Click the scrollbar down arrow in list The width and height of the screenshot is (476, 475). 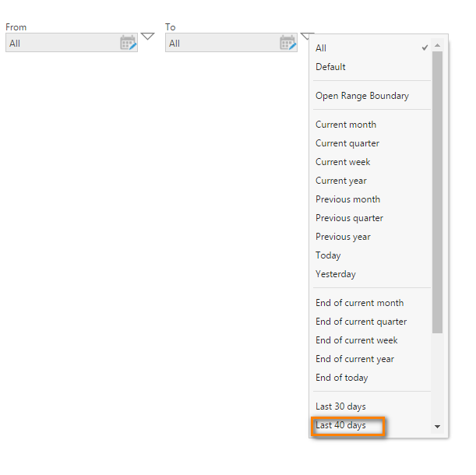click(x=437, y=426)
